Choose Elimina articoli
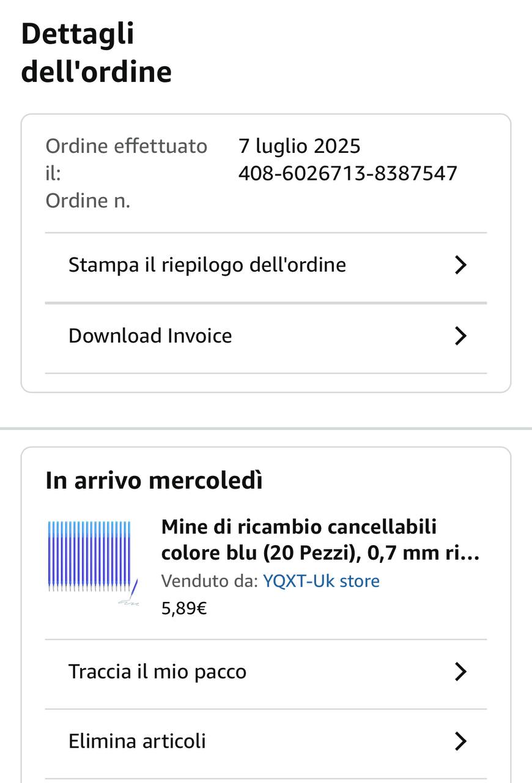Screen dimensions: 532x783 137,741
